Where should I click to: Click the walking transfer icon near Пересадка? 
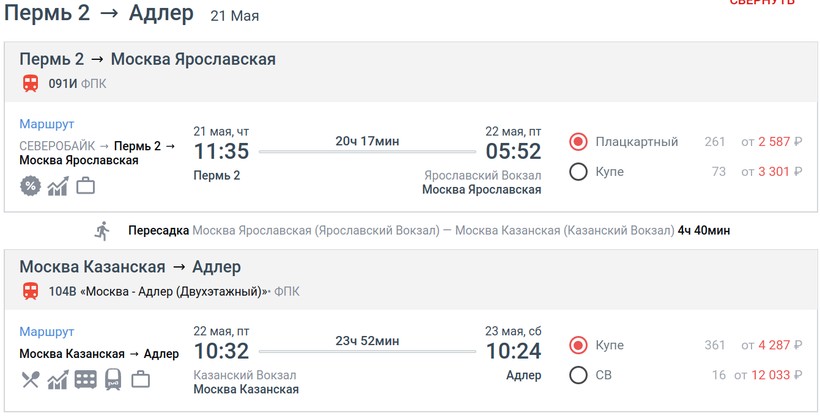coord(102,231)
